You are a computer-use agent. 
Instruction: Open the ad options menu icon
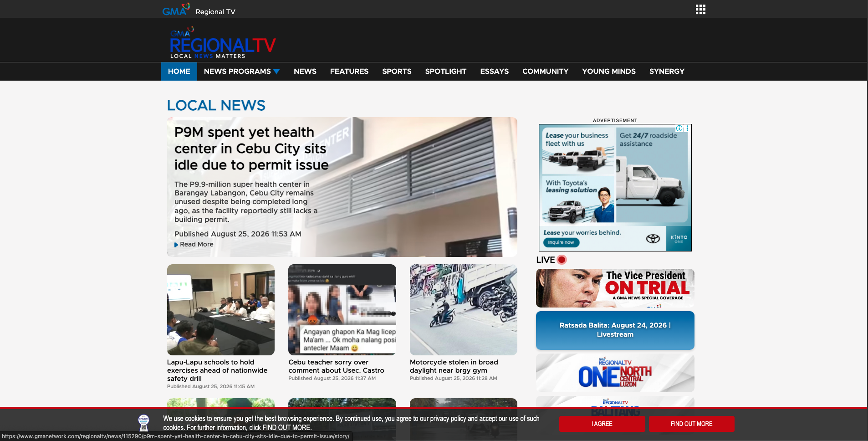[687, 128]
